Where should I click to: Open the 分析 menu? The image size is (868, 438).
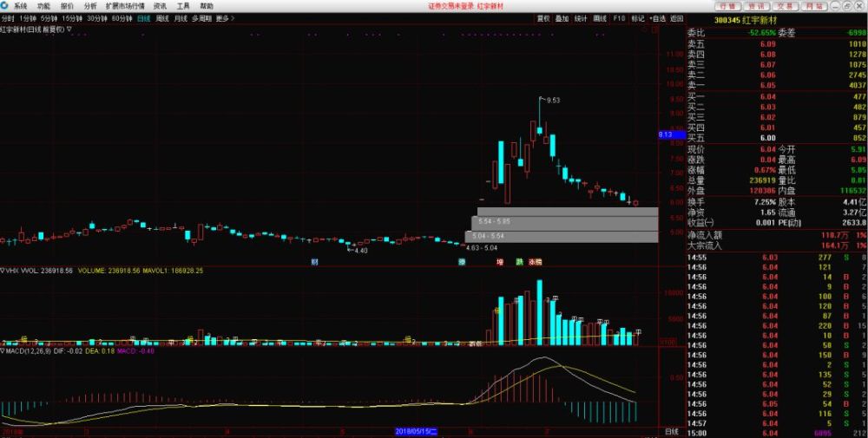89,7
